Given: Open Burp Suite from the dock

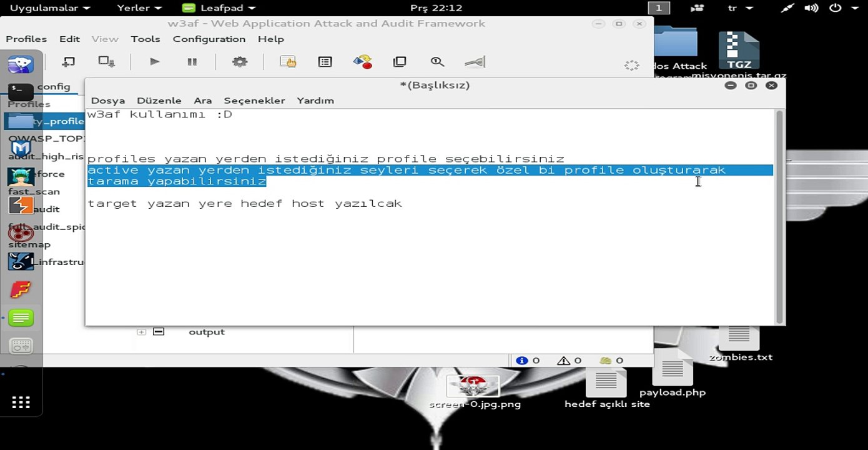Looking at the screenshot, I should 21,205.
